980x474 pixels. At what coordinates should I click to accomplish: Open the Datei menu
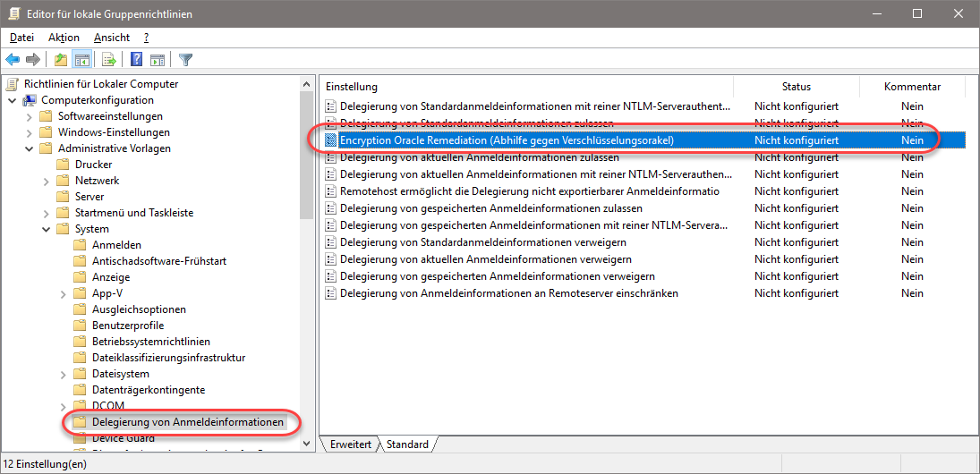coord(21,38)
